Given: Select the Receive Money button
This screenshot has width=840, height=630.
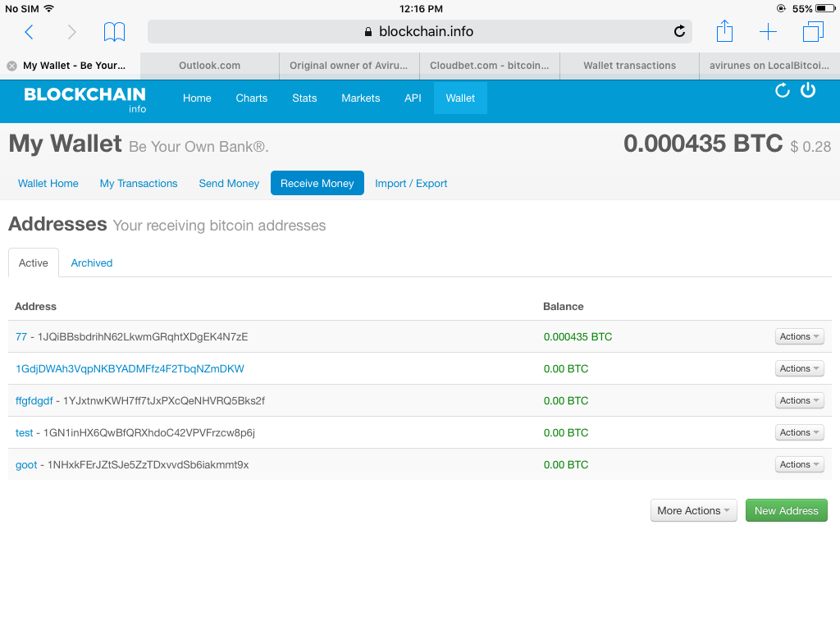Looking at the screenshot, I should (x=317, y=184).
